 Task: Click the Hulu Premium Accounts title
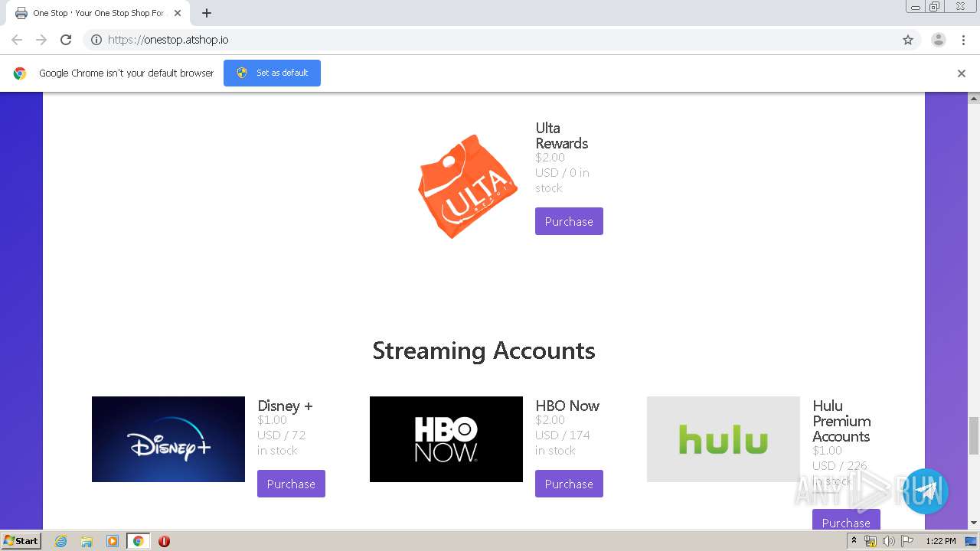point(841,421)
